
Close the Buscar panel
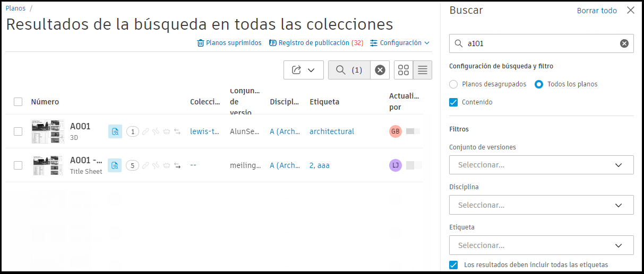(631, 10)
